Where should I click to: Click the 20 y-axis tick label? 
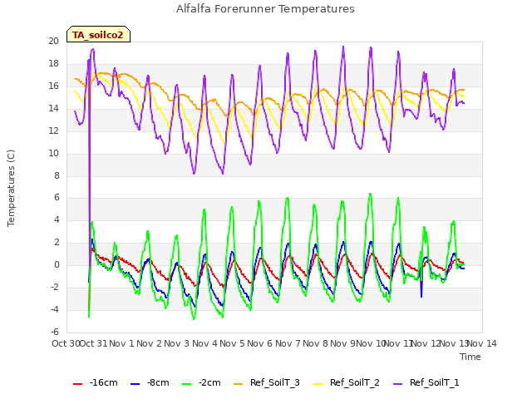pos(53,41)
